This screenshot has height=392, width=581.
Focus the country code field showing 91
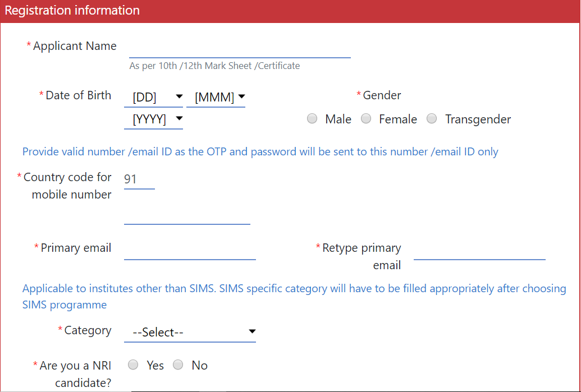coord(139,179)
